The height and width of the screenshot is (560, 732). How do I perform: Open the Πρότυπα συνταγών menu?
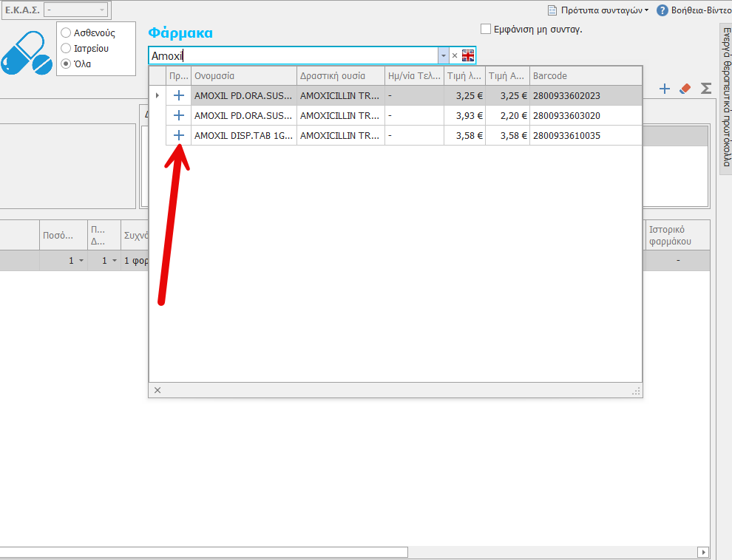(598, 10)
